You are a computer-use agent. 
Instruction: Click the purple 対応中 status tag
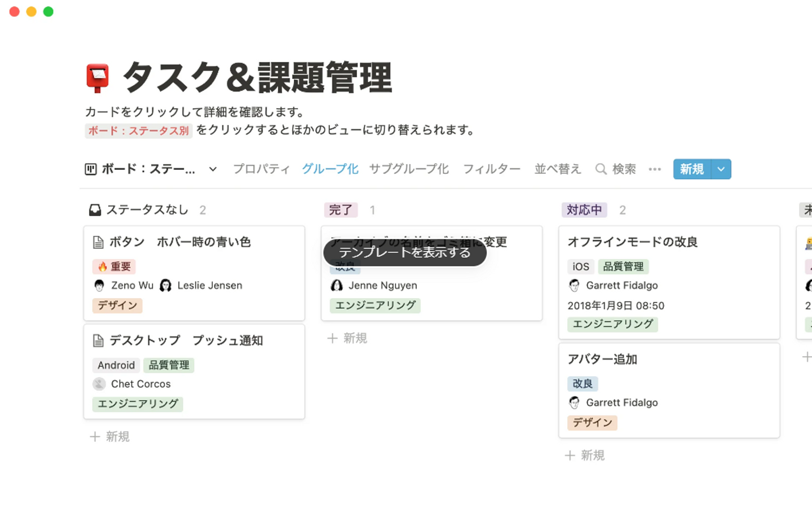click(584, 211)
